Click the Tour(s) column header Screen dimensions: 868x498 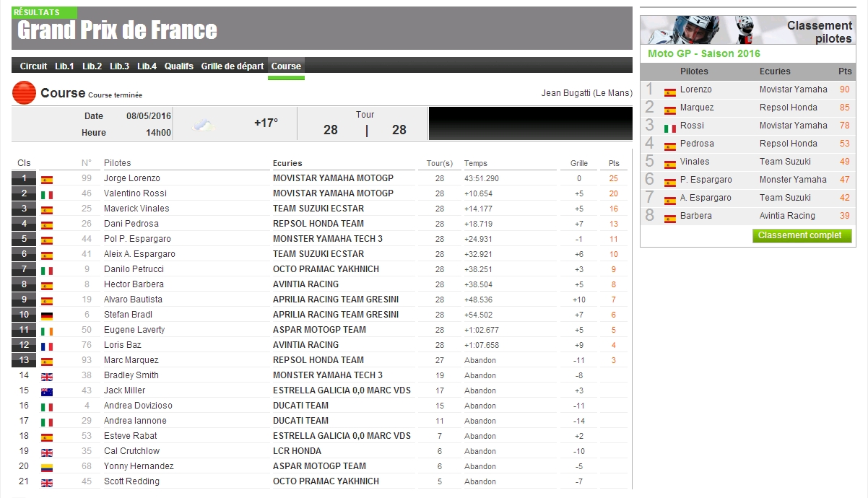click(x=440, y=163)
